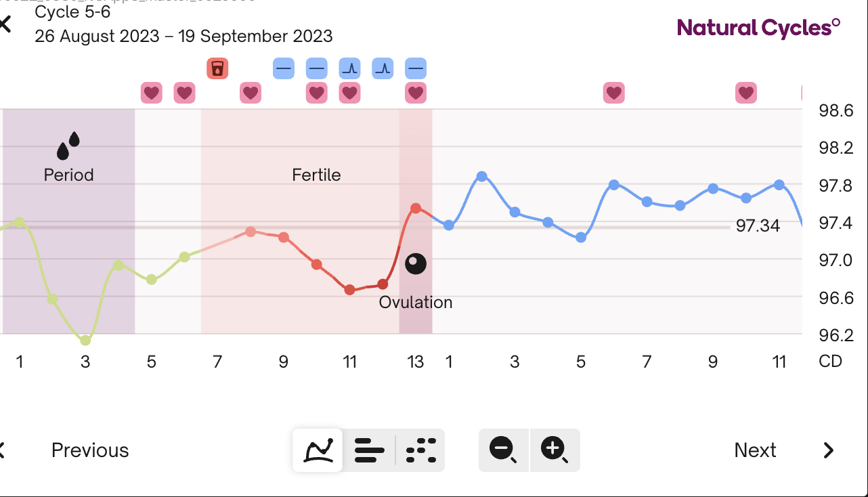Zoom in on the cycle graph

(554, 450)
